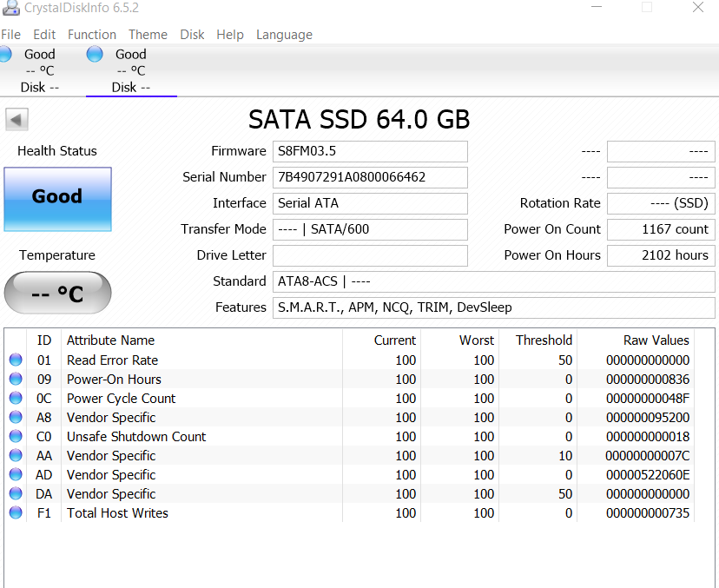Click the previous disk arrow button
The height and width of the screenshot is (588, 719).
pyautogui.click(x=17, y=120)
